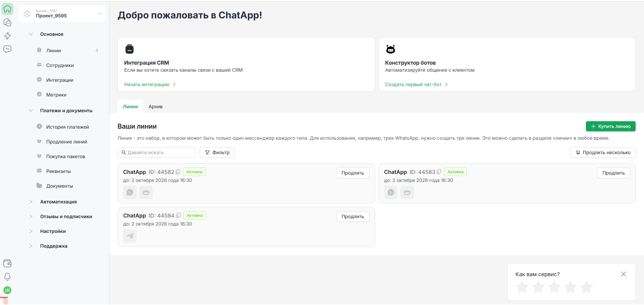Copy ID 44582 with the copy icon
Viewport: 644px width, 305px height.
178,172
